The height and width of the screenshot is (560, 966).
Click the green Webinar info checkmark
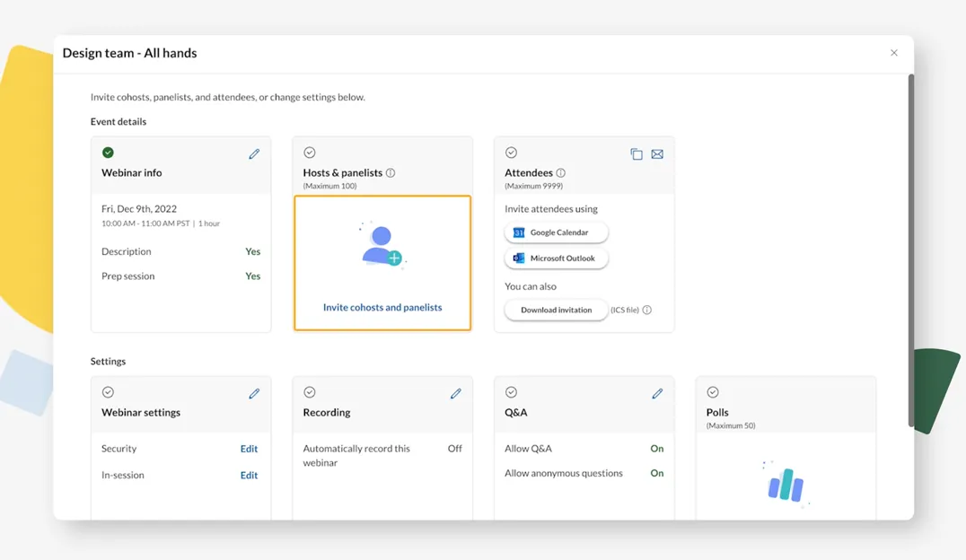pyautogui.click(x=108, y=153)
